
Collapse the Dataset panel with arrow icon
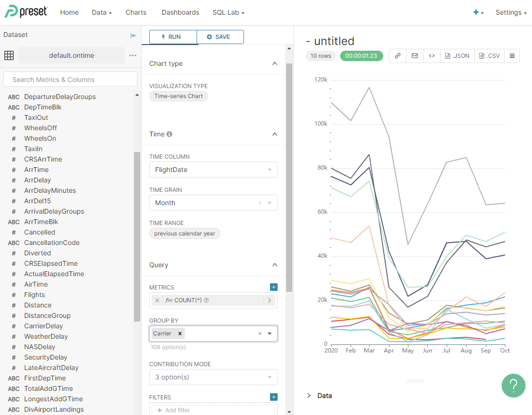133,35
